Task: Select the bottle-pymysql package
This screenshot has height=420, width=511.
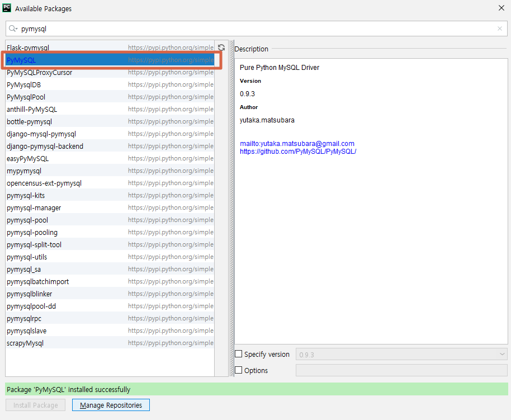Action: tap(110, 121)
